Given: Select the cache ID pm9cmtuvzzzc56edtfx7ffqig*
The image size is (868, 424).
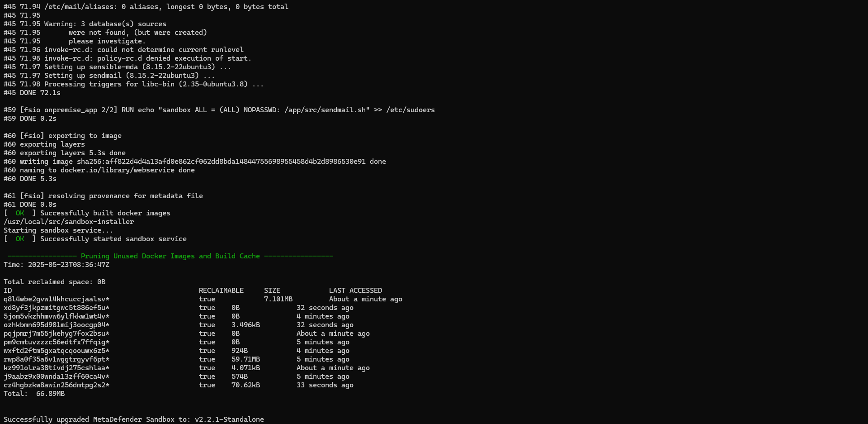Looking at the screenshot, I should (57, 342).
